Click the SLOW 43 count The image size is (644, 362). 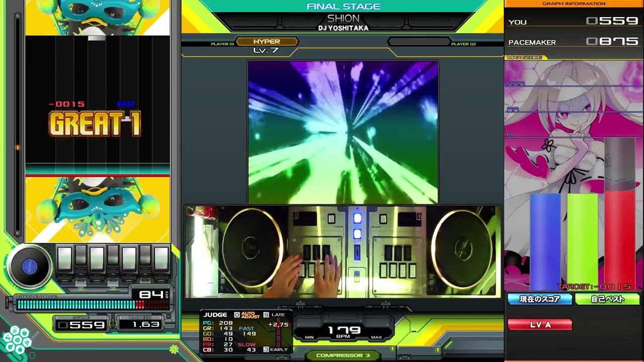tap(247, 347)
